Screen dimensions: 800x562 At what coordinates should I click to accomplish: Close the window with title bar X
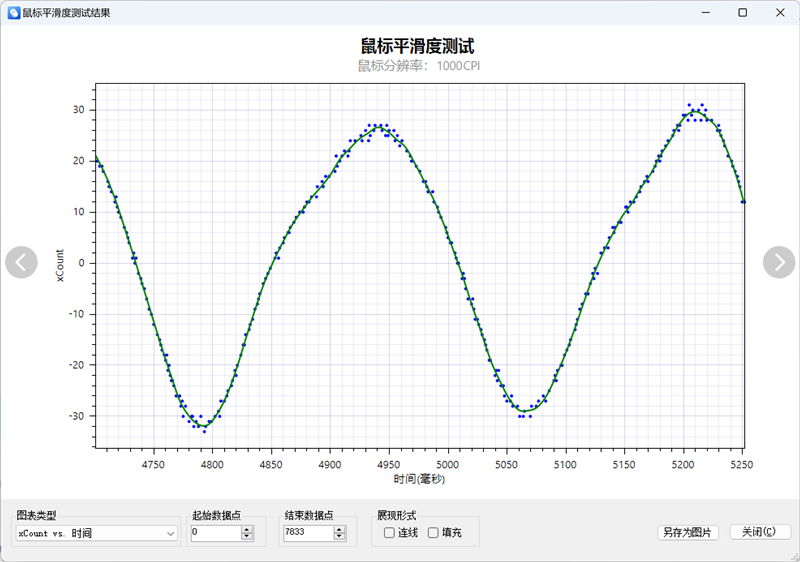point(779,13)
